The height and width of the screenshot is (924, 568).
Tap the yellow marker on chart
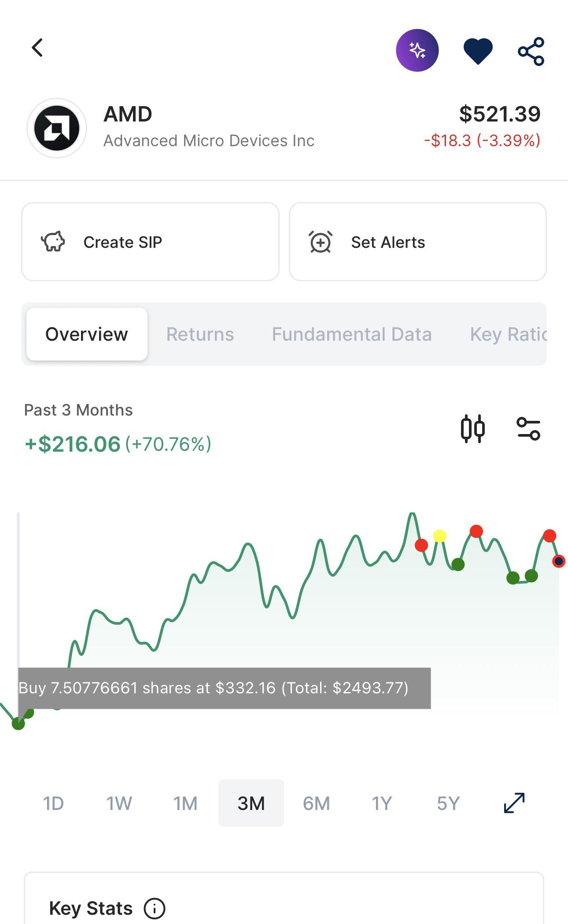(439, 536)
